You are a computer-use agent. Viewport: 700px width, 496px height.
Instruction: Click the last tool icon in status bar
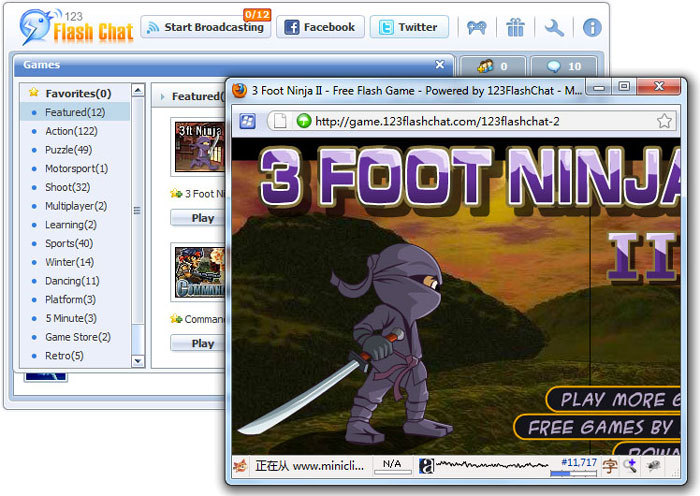coord(653,466)
